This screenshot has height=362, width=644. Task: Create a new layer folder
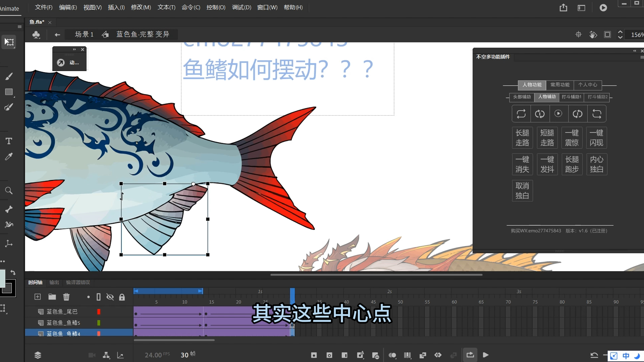click(52, 297)
